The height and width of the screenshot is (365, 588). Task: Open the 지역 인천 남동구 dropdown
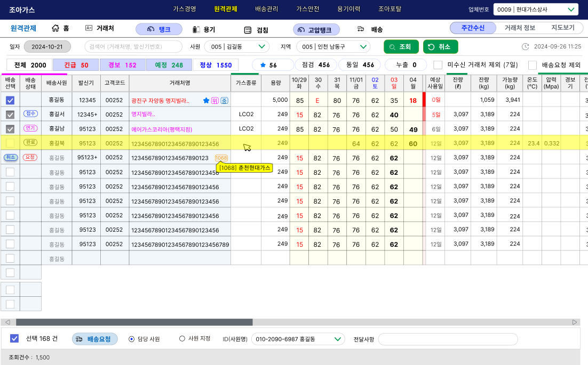pyautogui.click(x=333, y=47)
